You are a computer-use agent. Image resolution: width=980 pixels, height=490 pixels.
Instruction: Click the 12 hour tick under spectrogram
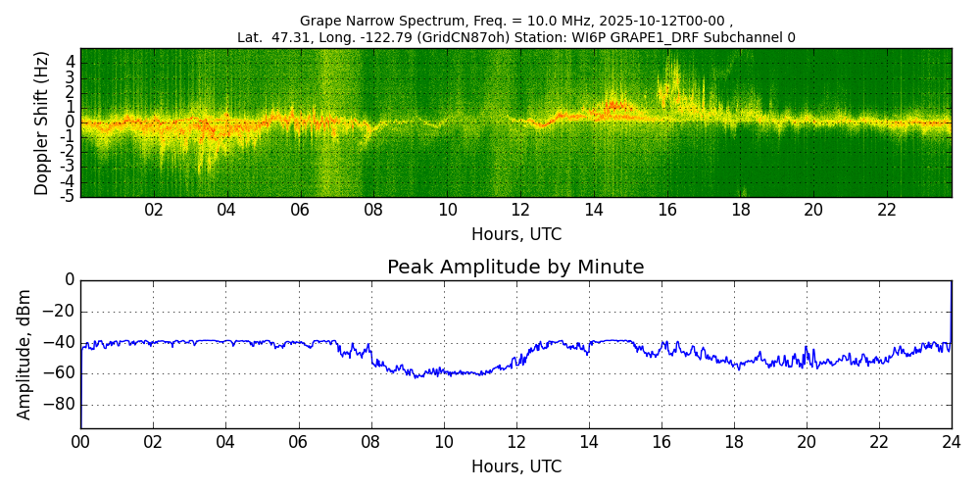[x=520, y=210]
